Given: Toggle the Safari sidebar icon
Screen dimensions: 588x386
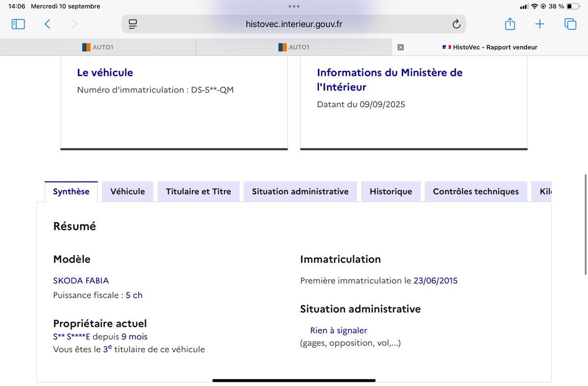Looking at the screenshot, I should [18, 24].
